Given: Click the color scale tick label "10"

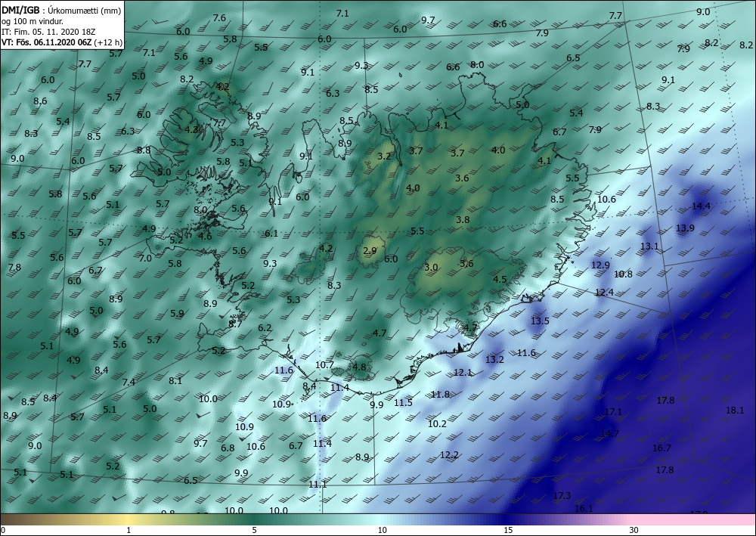Looking at the screenshot, I should coord(382,530).
